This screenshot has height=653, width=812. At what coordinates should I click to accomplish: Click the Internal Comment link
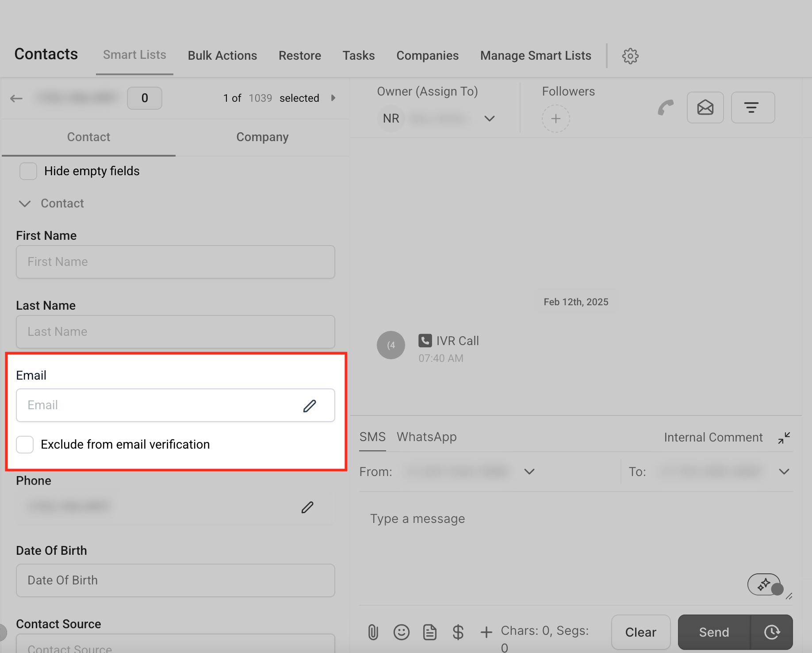click(x=713, y=438)
